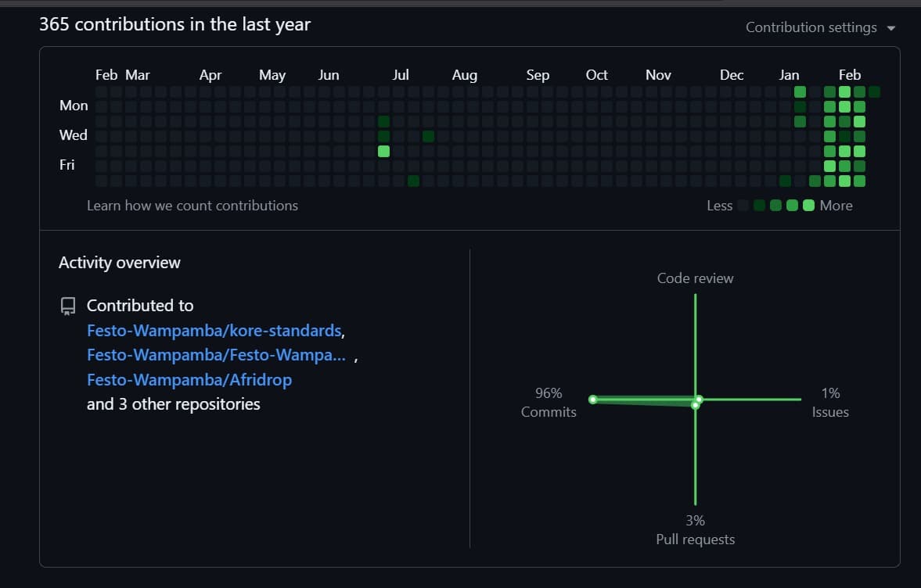This screenshot has height=588, width=921.
Task: Click the Sep month label on the graph
Action: click(x=538, y=74)
